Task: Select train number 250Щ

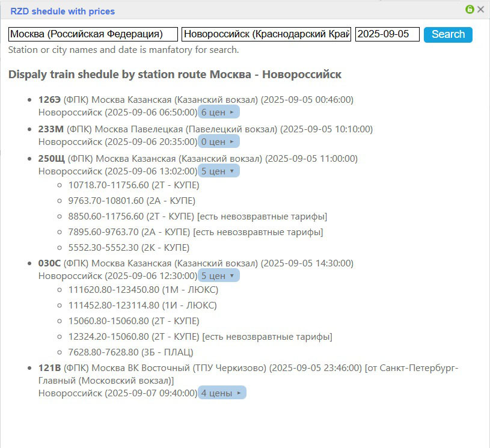Action: tap(52, 159)
